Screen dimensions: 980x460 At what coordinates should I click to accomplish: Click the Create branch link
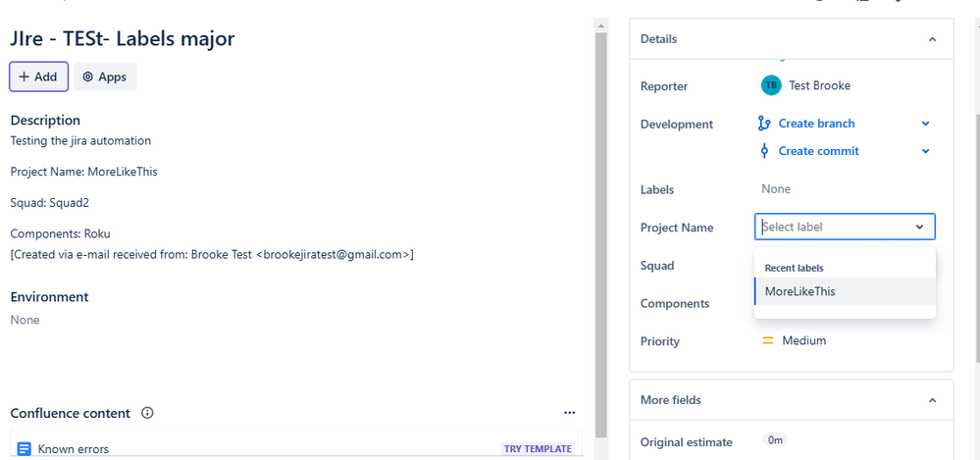[816, 124]
